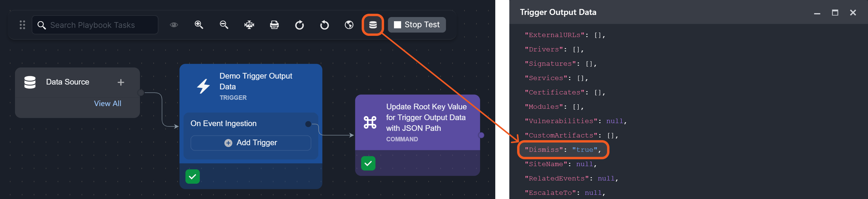The image size is (868, 199).
Task: Click green checkmark on trigger node
Action: [192, 176]
